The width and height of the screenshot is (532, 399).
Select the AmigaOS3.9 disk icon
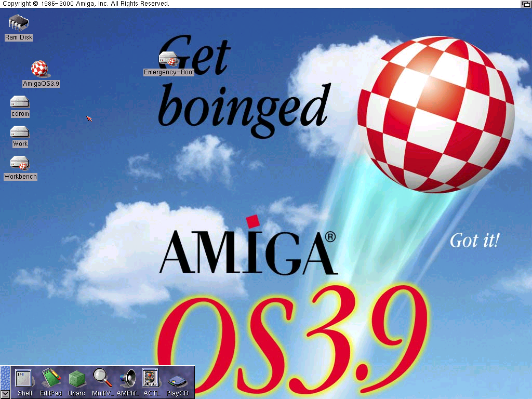(39, 69)
